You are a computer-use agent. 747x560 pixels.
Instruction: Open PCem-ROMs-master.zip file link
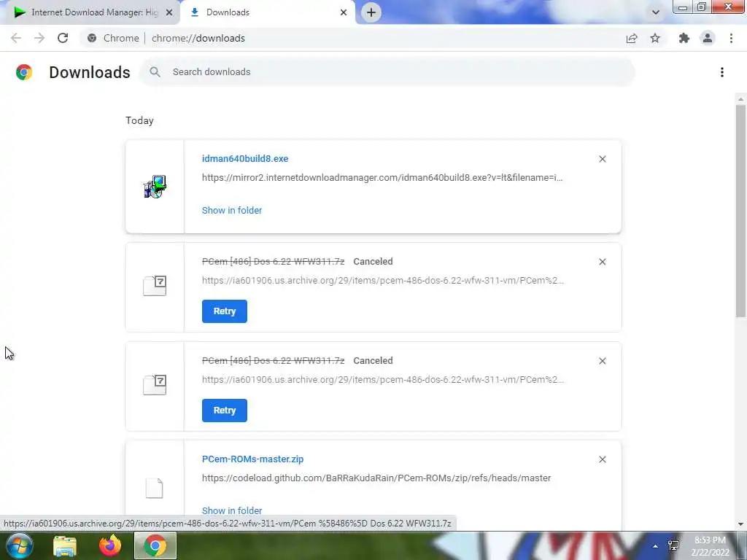click(252, 459)
